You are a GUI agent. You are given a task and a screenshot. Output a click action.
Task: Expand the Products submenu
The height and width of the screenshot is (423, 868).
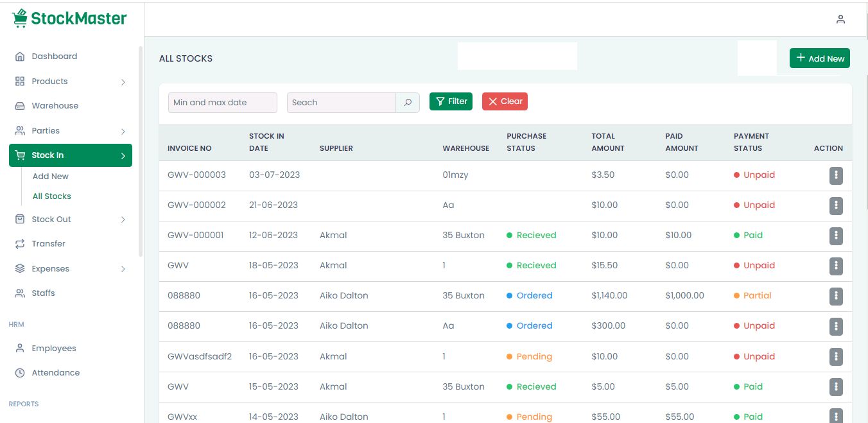[123, 82]
